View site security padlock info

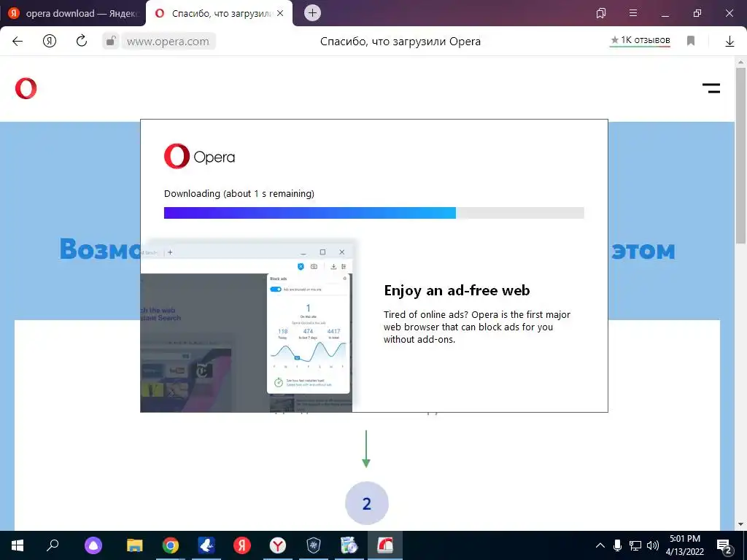111,41
